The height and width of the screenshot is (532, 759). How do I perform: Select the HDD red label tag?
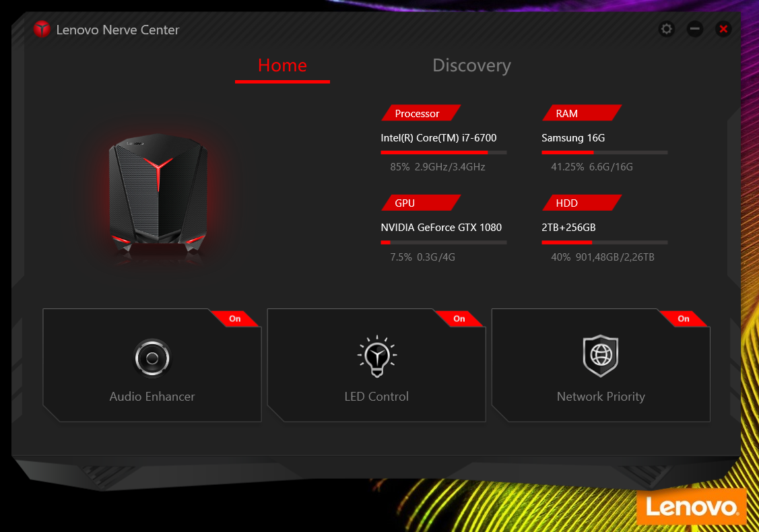click(581, 203)
